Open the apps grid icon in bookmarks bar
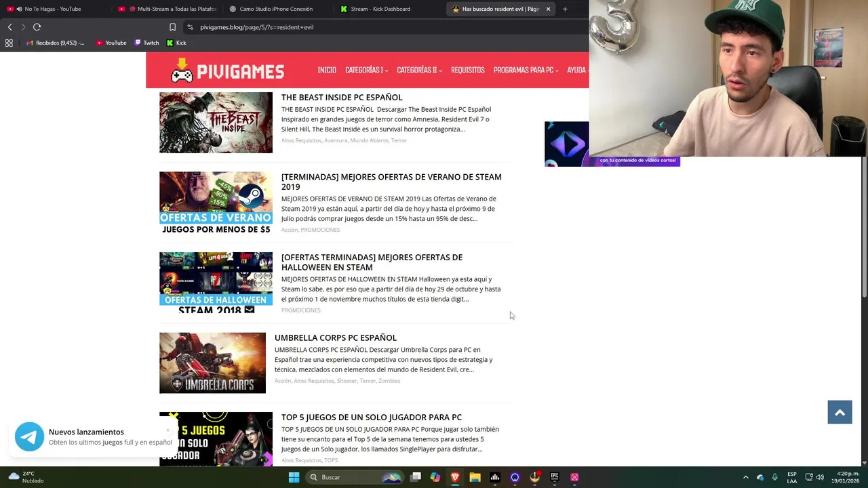Viewport: 868px width, 488px height. [x=9, y=43]
